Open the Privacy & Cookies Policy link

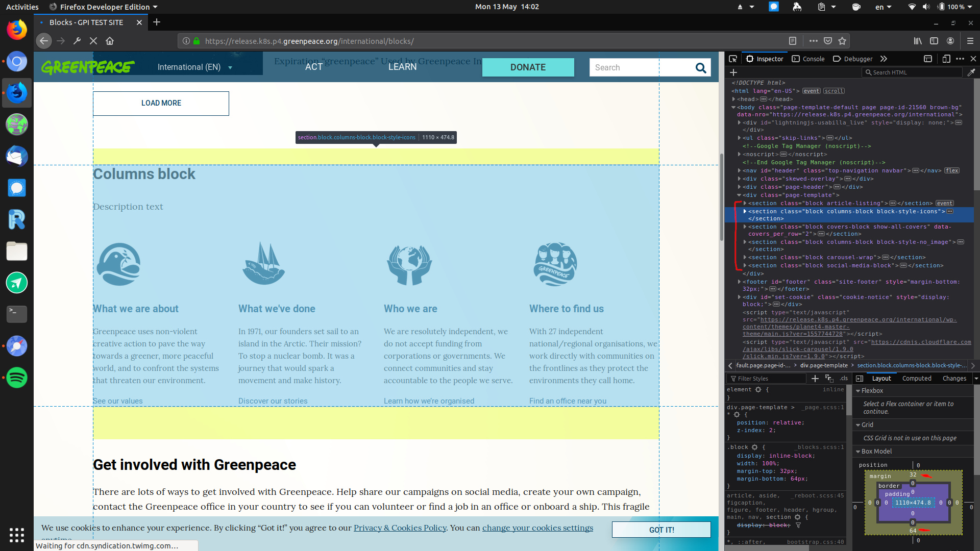(400, 528)
